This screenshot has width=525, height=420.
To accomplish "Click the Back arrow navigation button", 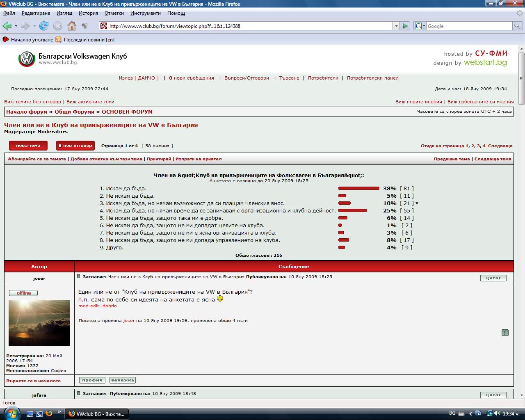I will click(x=7, y=26).
